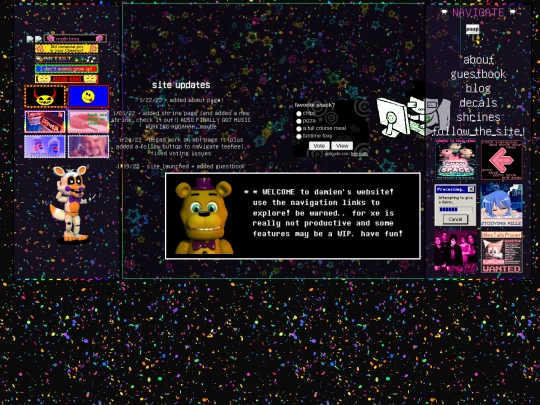This screenshot has width=540, height=405.
Task: Click Cancel in the Processing dialog stamp
Action: coord(455,219)
